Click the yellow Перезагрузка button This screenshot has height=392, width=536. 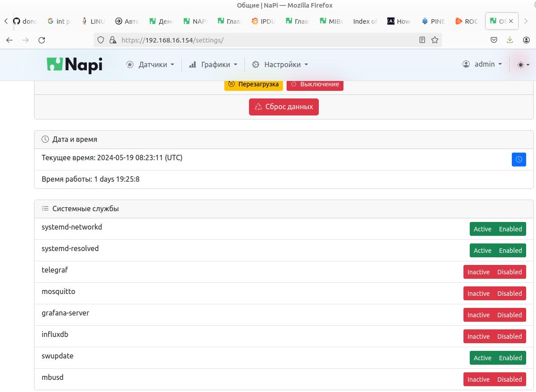[x=253, y=84]
